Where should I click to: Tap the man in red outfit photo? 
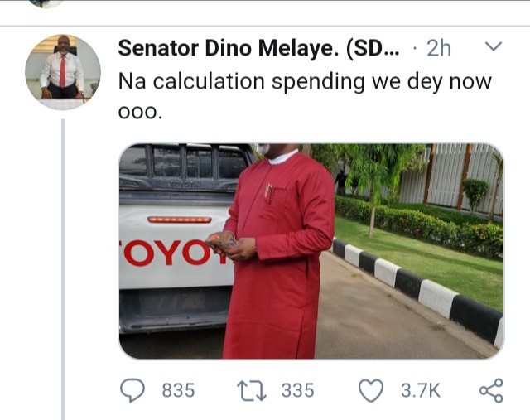coord(277,251)
